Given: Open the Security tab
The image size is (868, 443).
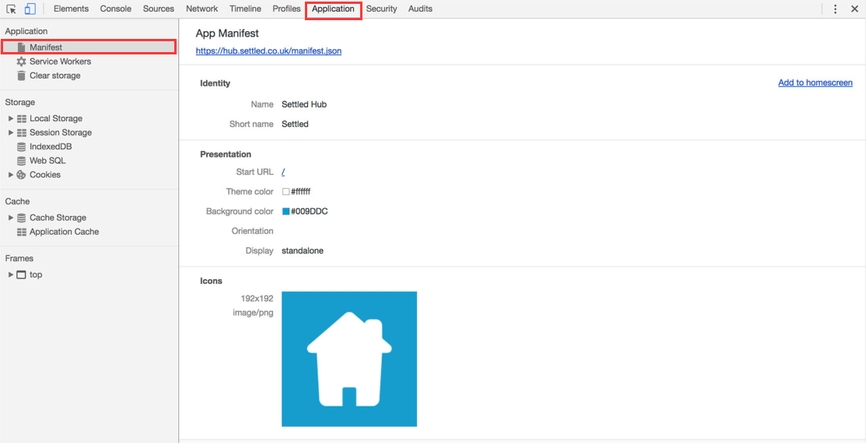Looking at the screenshot, I should 381,9.
